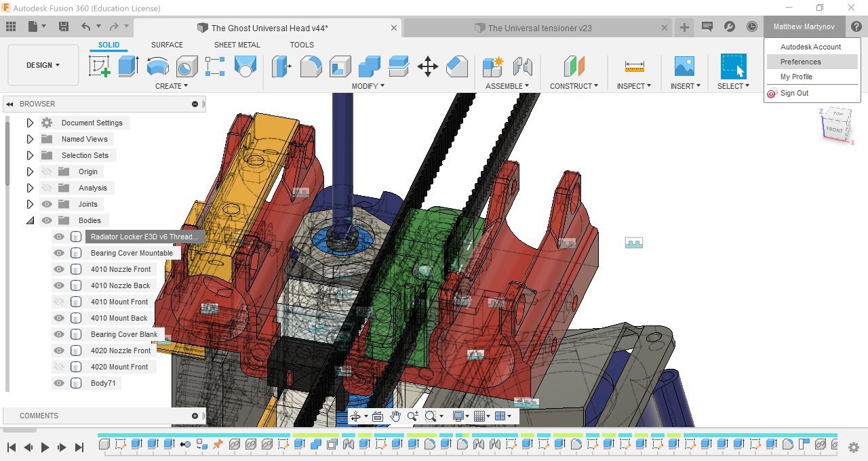Toggle visibility of 4010 Nozzle Back

[59, 285]
